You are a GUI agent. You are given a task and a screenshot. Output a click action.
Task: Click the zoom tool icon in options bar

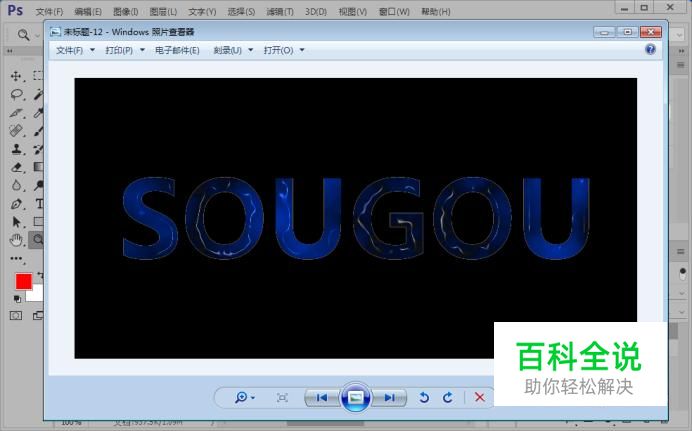click(x=23, y=34)
